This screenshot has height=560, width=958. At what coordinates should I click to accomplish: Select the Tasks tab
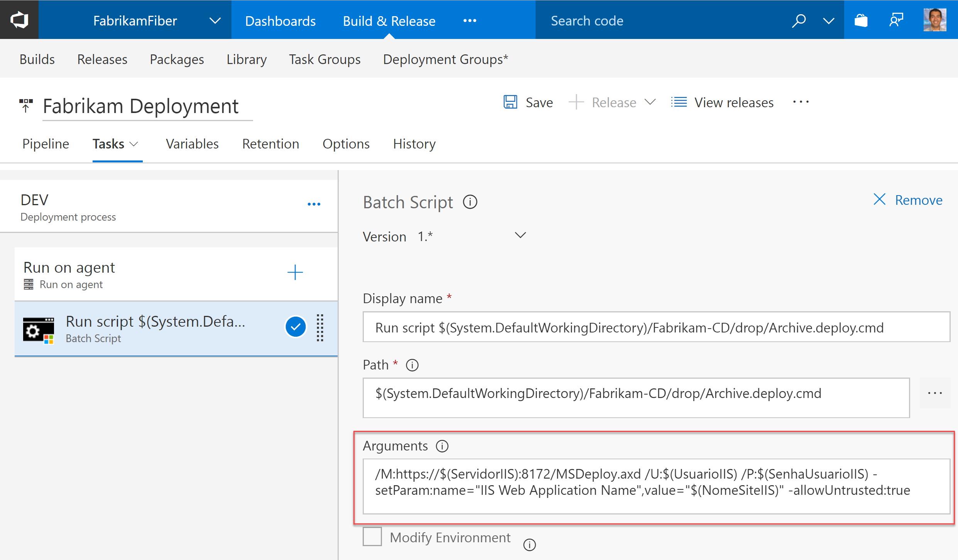pyautogui.click(x=108, y=144)
